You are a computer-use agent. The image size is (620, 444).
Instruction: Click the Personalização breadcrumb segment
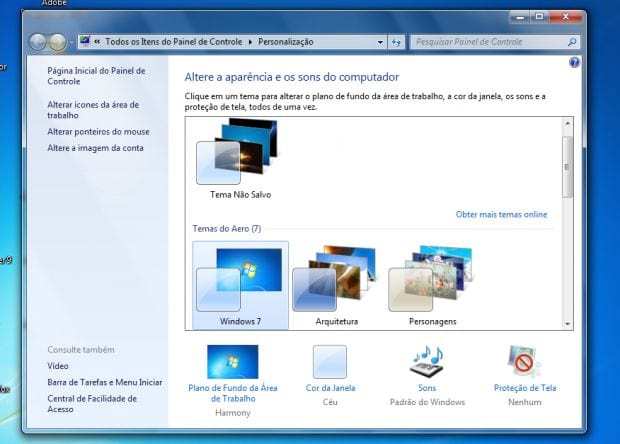[285, 42]
